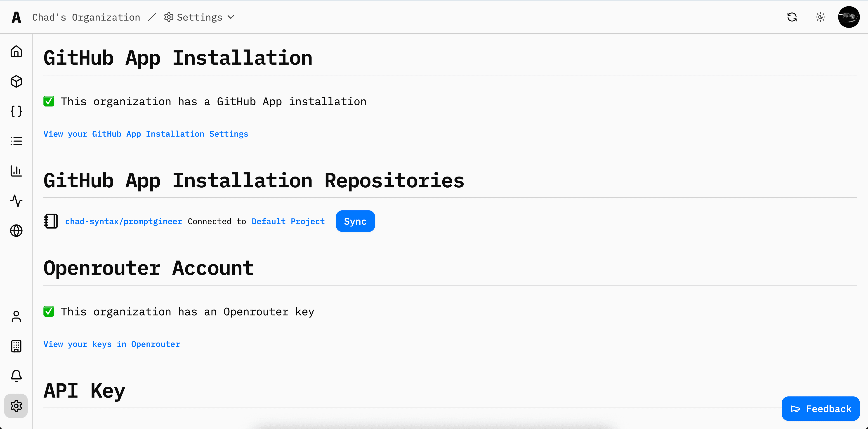The height and width of the screenshot is (429, 868).
Task: Open Chad's Organization breadcrumb
Action: pos(86,17)
